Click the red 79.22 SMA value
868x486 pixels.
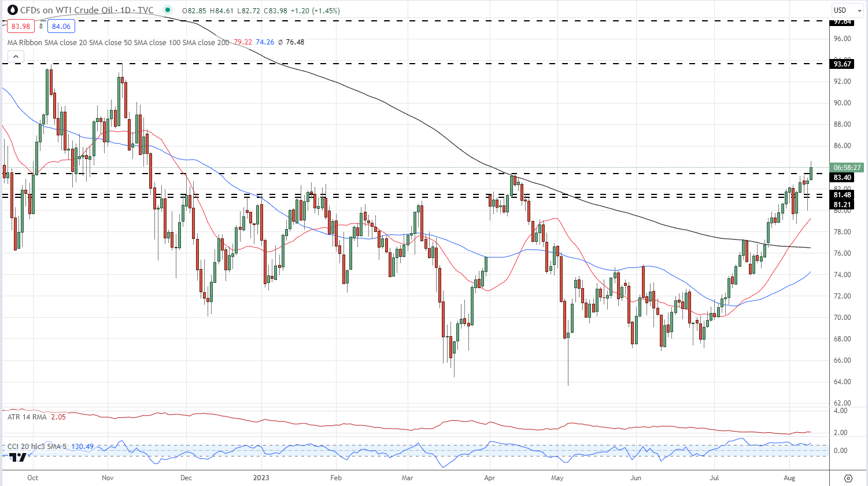[x=243, y=42]
